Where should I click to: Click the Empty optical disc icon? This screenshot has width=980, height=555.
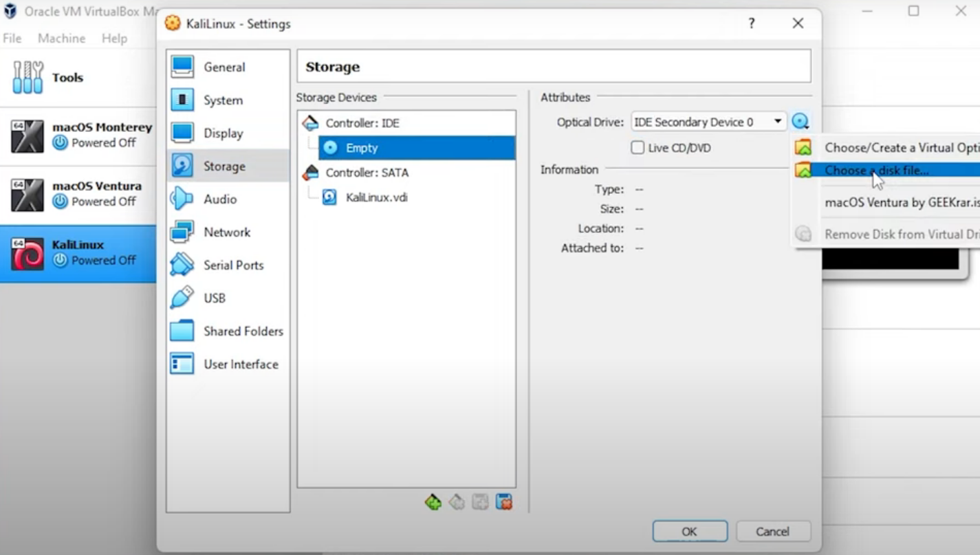point(331,148)
